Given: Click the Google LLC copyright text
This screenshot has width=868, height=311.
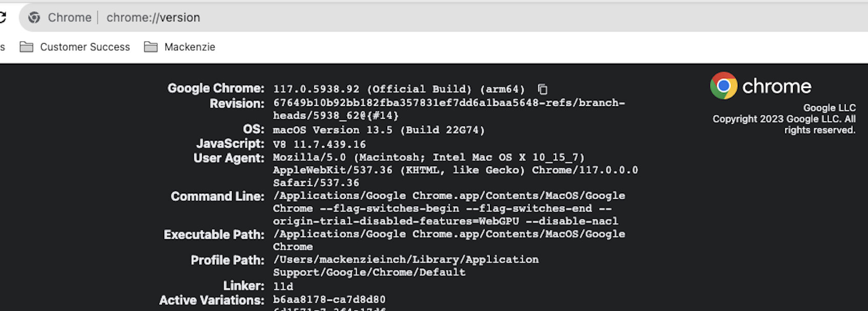Looking at the screenshot, I should pos(783,119).
